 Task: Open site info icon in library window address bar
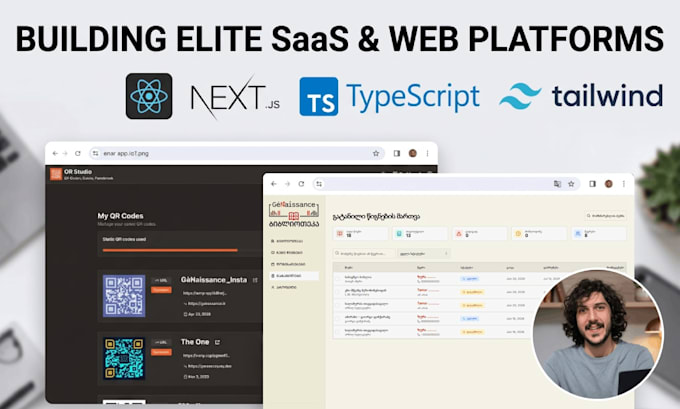point(319,184)
